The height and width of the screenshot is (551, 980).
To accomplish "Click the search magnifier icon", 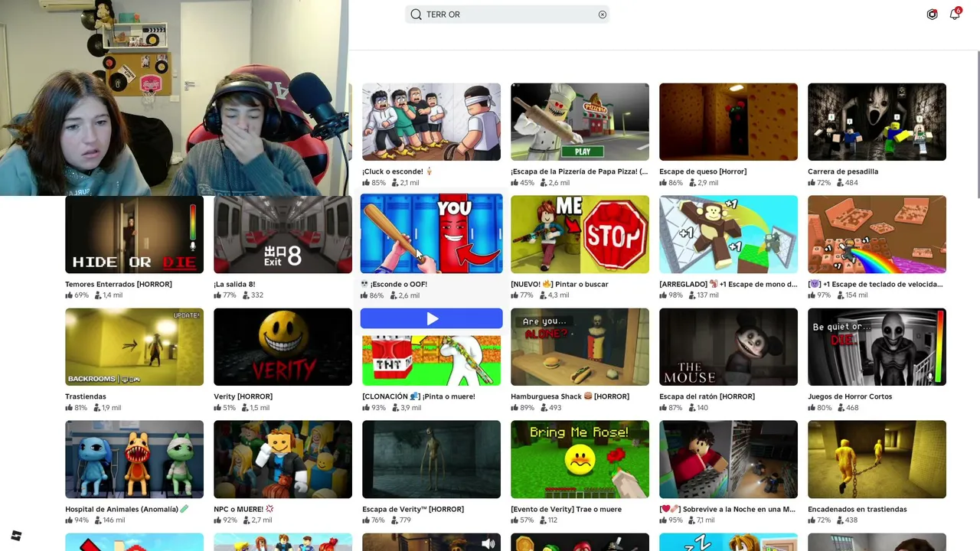I will pos(416,15).
